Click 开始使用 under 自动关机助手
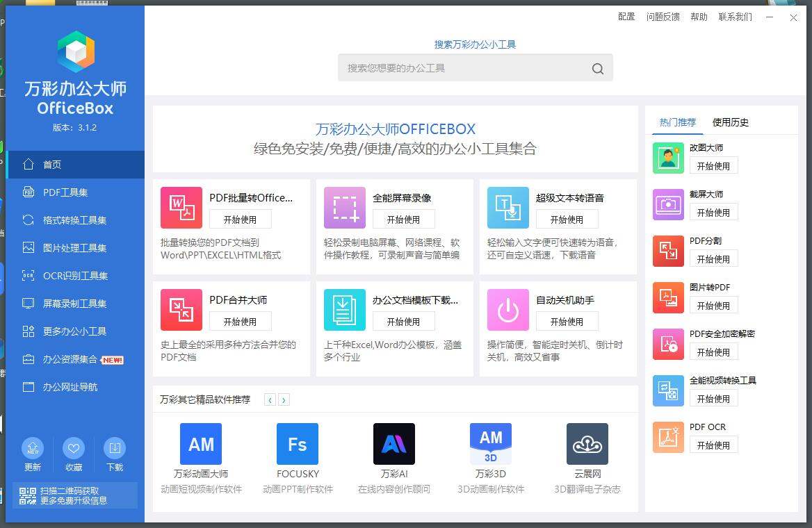Screen dimensions: 812x528 pyautogui.click(x=567, y=322)
